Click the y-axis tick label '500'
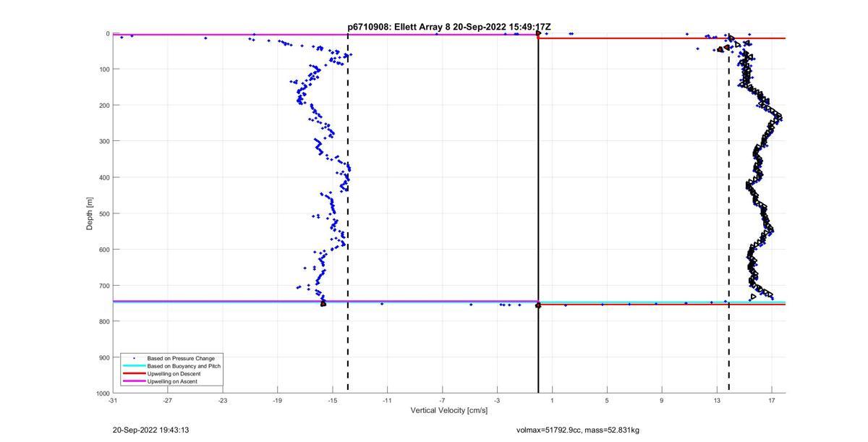 coord(104,213)
